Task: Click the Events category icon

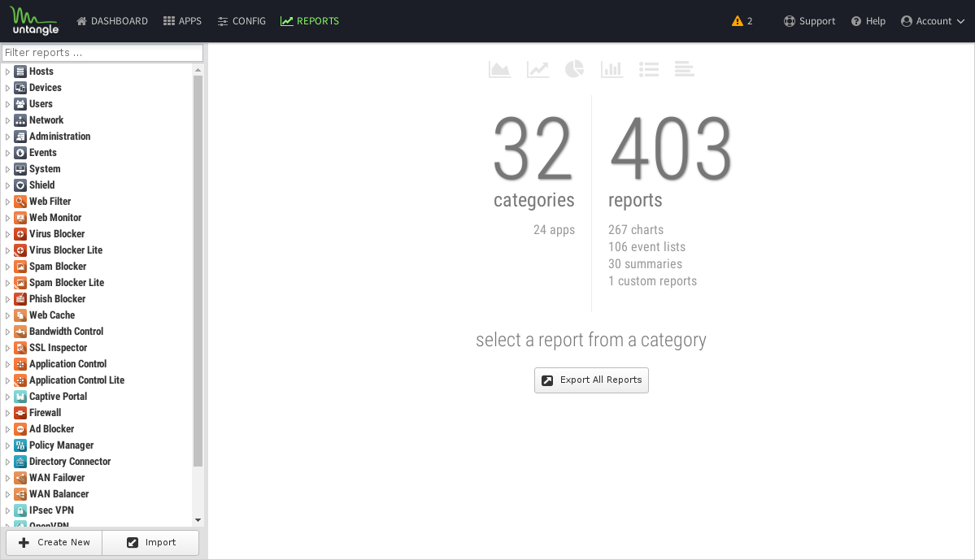Action: tap(20, 152)
